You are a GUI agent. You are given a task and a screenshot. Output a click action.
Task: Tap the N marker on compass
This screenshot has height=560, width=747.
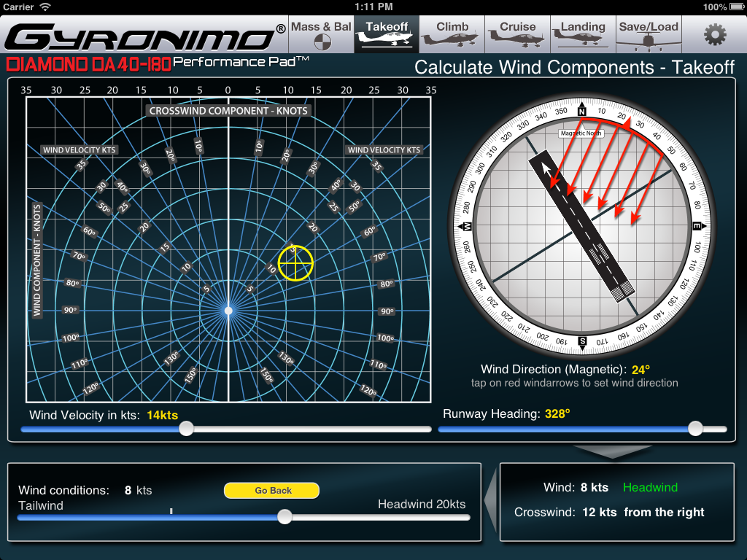click(x=581, y=111)
